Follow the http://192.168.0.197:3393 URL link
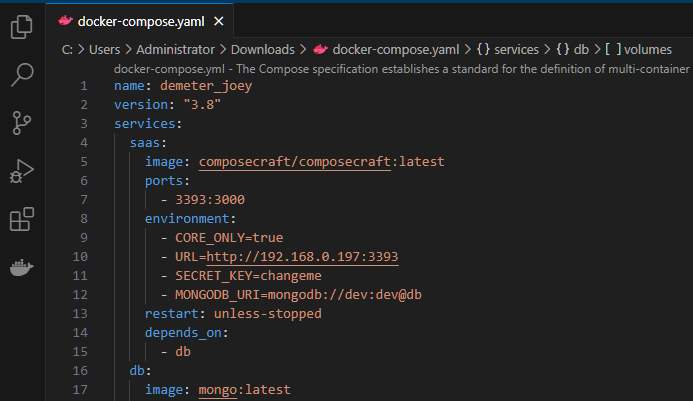693x401 pixels. click(x=302, y=257)
